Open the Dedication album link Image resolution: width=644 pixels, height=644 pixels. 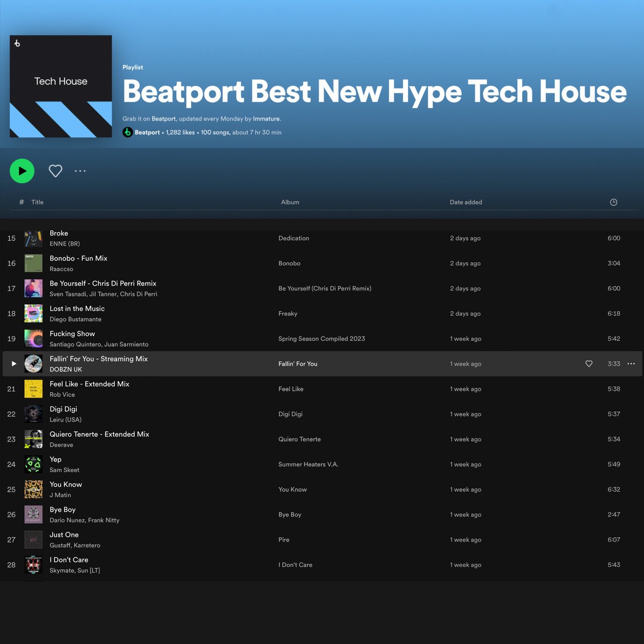pyautogui.click(x=294, y=238)
